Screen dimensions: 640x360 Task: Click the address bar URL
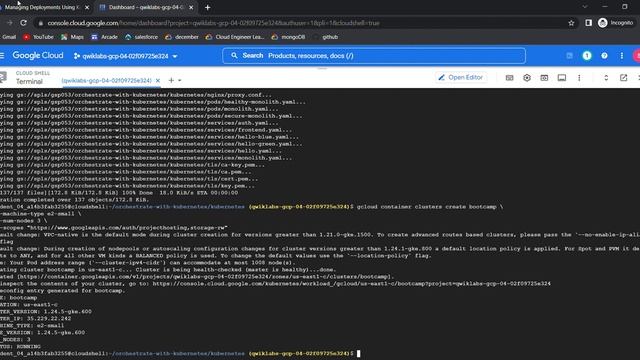point(213,23)
